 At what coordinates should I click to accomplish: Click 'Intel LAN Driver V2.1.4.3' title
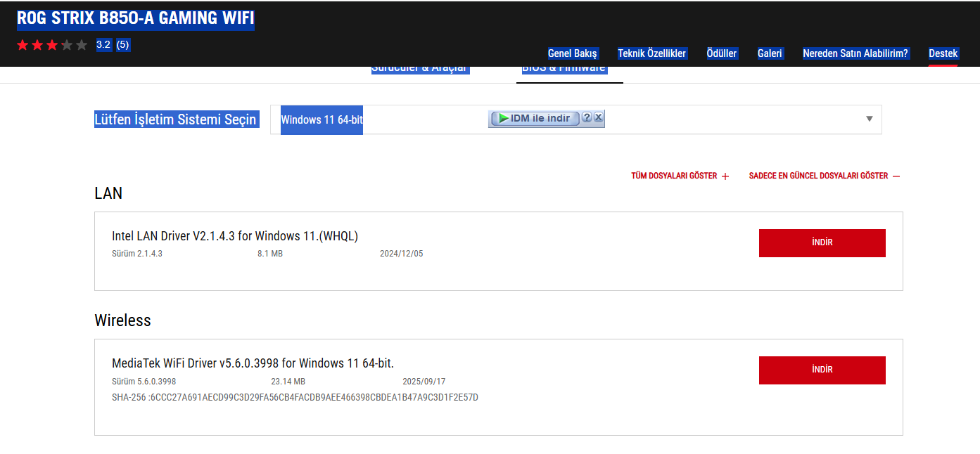click(x=235, y=236)
